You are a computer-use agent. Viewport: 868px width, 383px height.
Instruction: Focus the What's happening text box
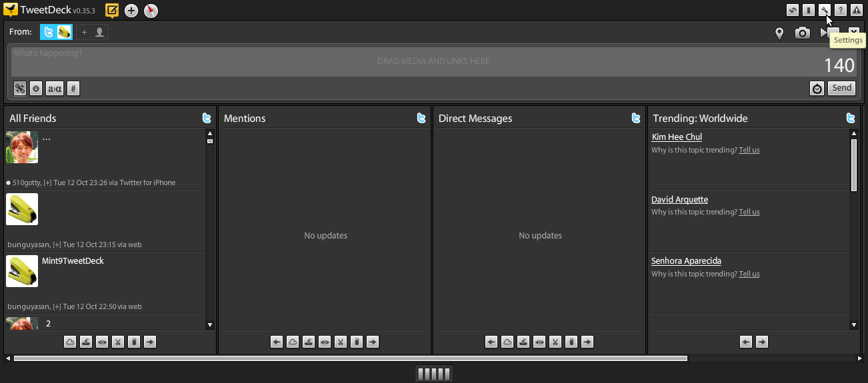[x=434, y=61]
